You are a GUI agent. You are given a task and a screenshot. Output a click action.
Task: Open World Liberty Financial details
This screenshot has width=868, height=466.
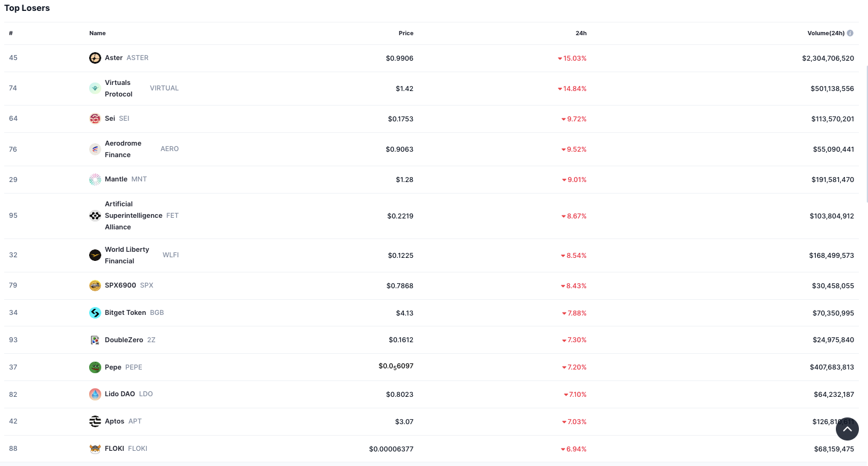pyautogui.click(x=127, y=255)
